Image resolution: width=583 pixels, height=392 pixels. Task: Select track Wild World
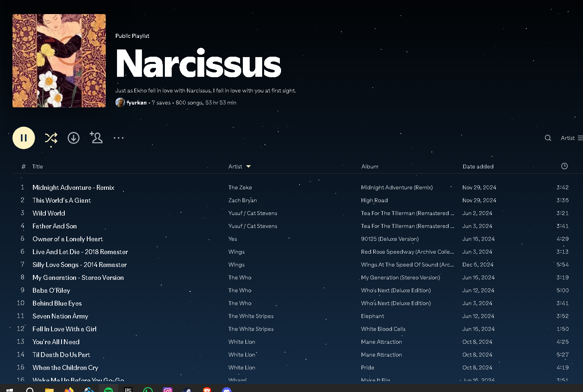tap(49, 213)
